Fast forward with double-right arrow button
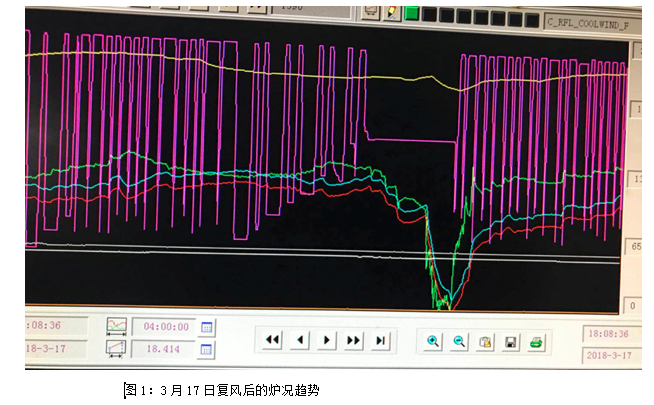The width and height of the screenshot is (654, 405). [x=353, y=341]
